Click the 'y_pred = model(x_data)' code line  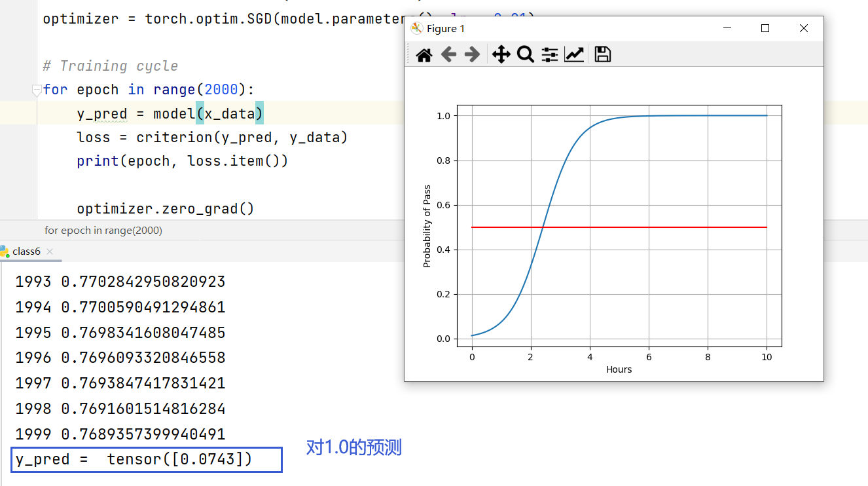pyautogui.click(x=170, y=114)
